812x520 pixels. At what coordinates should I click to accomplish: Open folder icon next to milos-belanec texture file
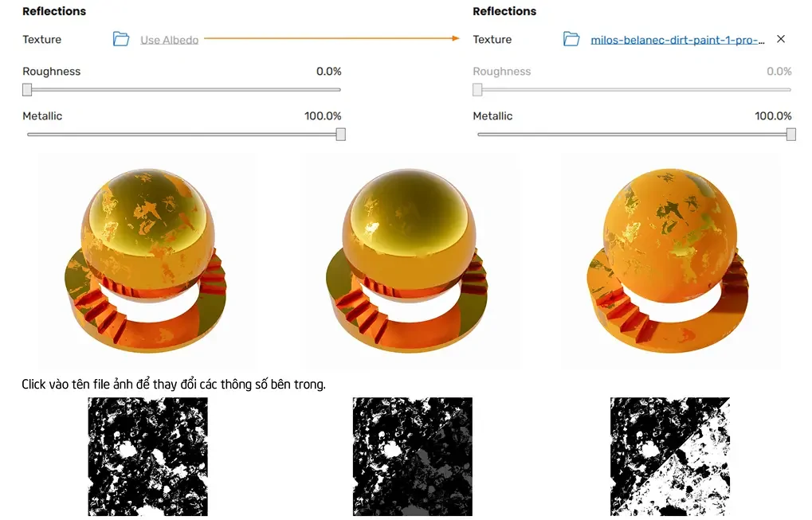point(571,39)
